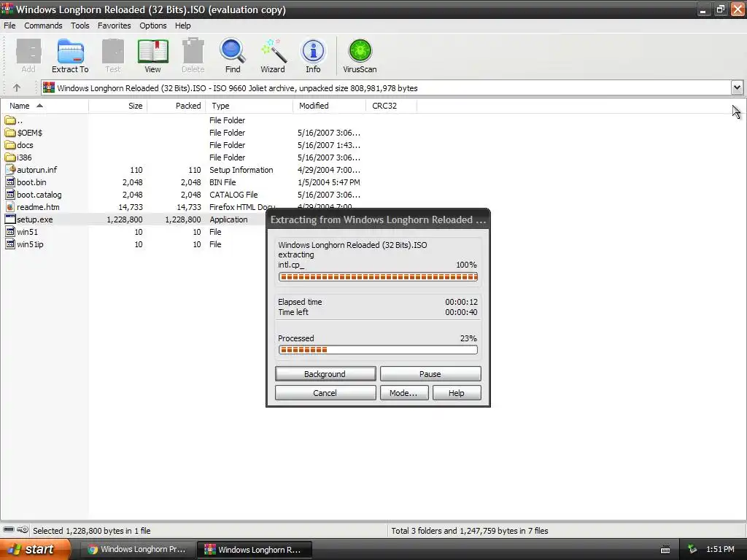Image resolution: width=747 pixels, height=560 pixels.
Task: Click the win51ip file icon
Action: tap(10, 244)
